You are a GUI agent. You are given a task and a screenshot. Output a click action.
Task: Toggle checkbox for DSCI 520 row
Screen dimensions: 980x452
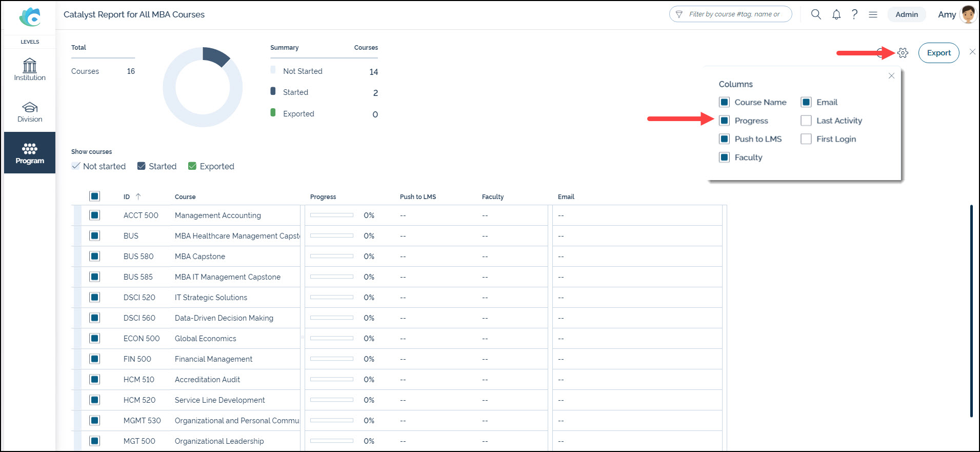click(x=94, y=297)
